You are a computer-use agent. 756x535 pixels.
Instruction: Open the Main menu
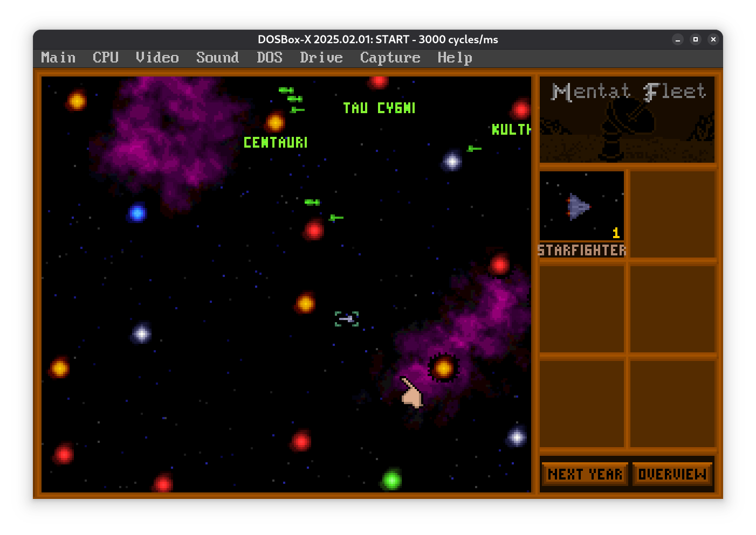[x=58, y=58]
